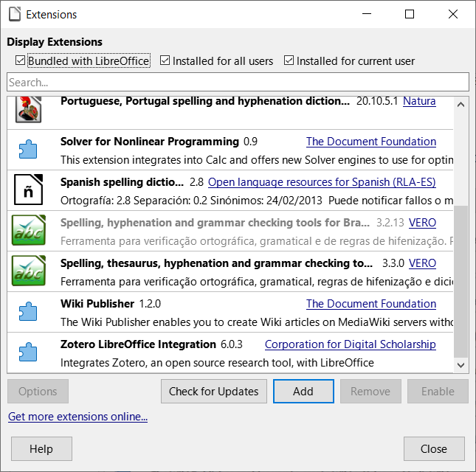Open Corporation for Digital Scholarship link

pyautogui.click(x=351, y=344)
